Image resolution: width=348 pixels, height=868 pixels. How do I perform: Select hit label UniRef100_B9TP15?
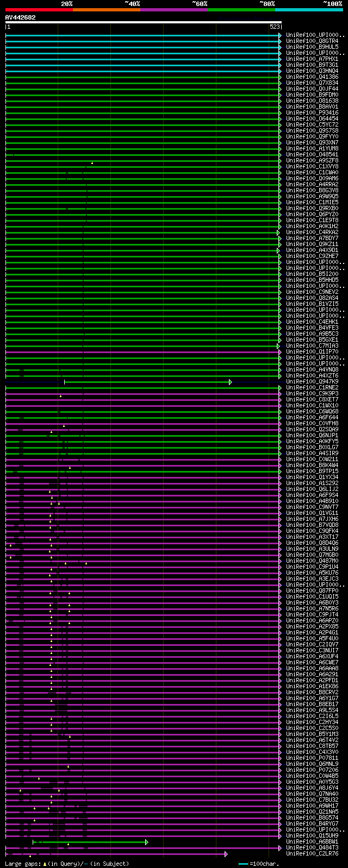point(312,471)
